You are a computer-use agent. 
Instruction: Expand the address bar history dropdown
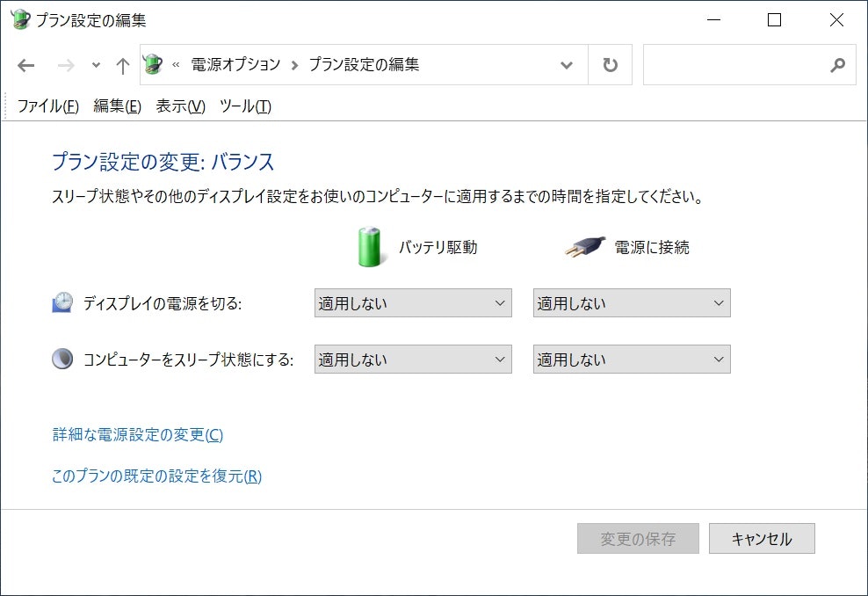(567, 65)
